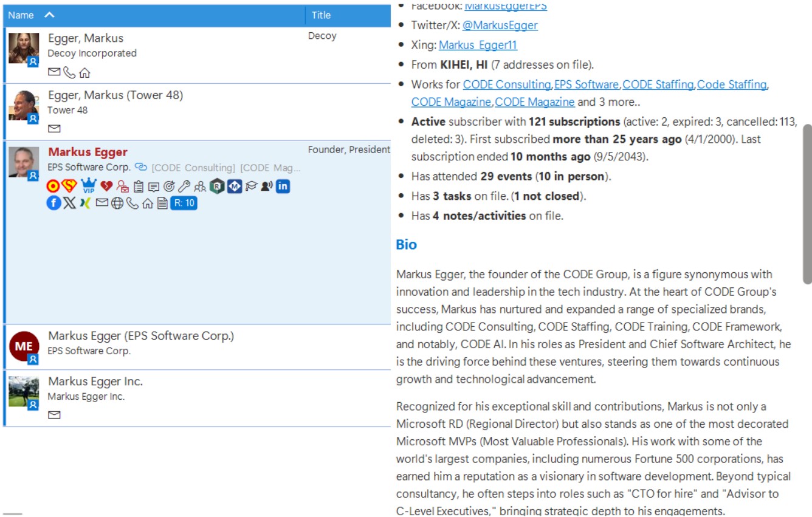The width and height of the screenshot is (812, 517).
Task: Click the wrench icon for Markus Egger
Action: pyautogui.click(x=184, y=187)
